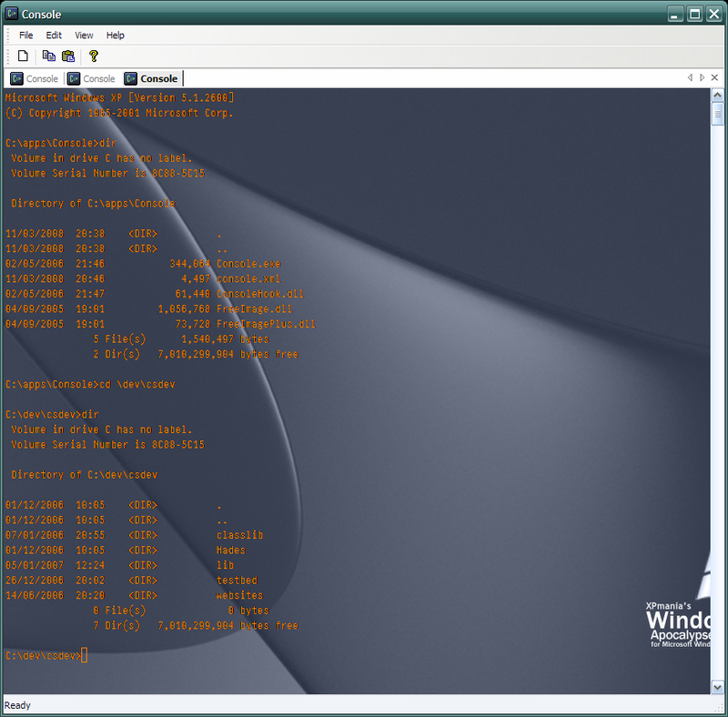Open the File menu

(x=25, y=35)
